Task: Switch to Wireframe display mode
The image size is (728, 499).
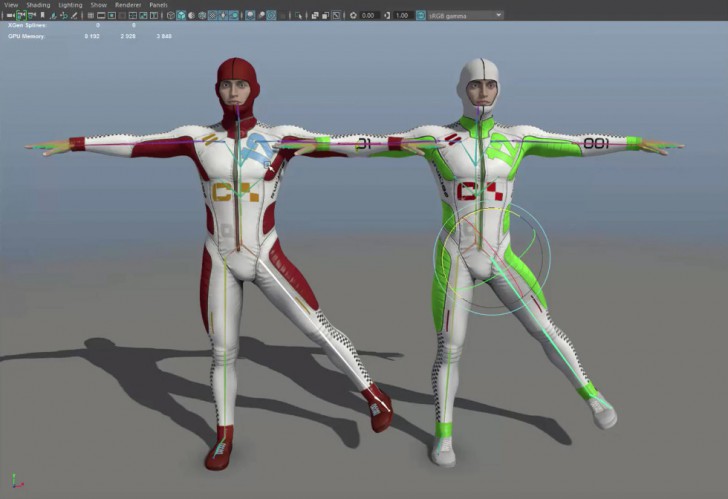Action: pyautogui.click(x=171, y=15)
